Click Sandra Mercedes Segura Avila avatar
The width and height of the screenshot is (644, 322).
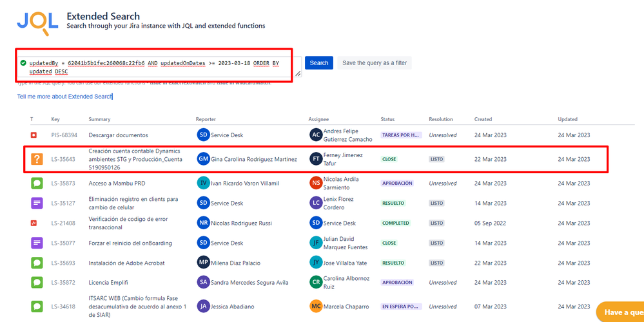203,282
